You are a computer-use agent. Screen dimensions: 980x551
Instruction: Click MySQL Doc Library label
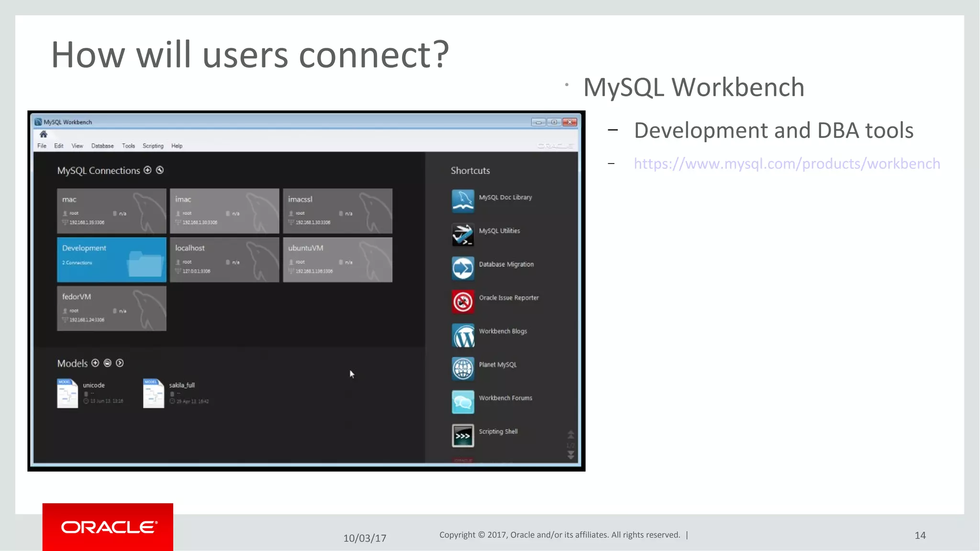pos(505,198)
